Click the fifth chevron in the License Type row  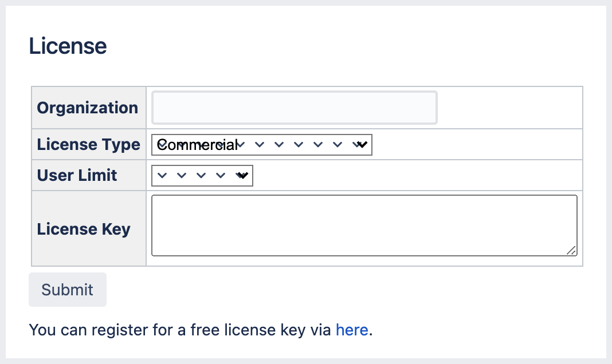click(x=338, y=144)
